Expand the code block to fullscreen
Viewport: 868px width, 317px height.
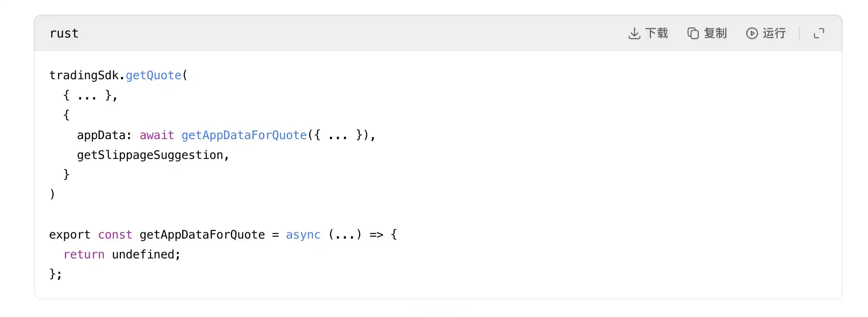(x=819, y=33)
